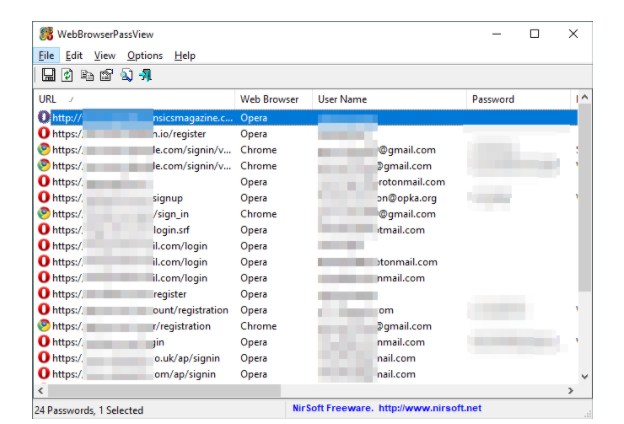Click the vertical scrollbar down arrow
Image resolution: width=624 pixels, height=424 pixels.
pos(584,376)
